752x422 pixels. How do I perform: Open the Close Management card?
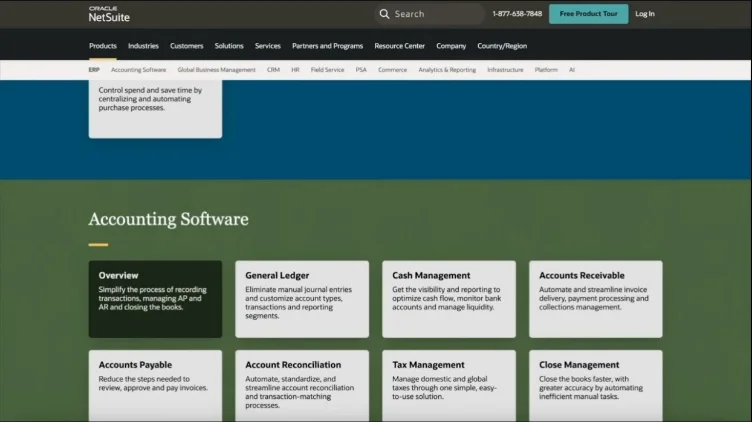(596, 386)
